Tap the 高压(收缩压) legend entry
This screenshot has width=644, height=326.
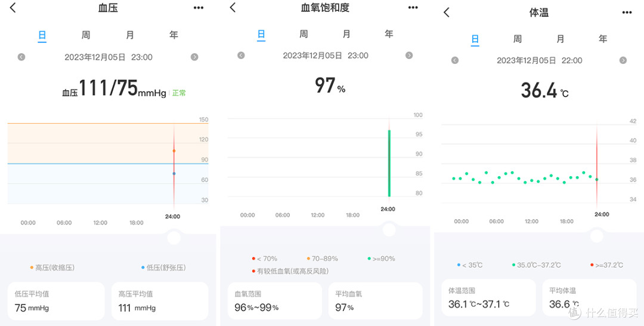click(52, 267)
